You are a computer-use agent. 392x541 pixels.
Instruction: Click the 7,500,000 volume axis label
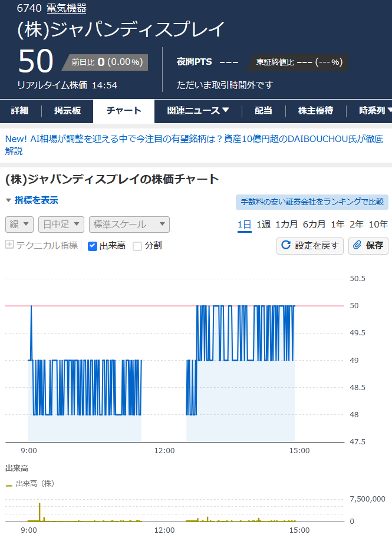coord(367,499)
